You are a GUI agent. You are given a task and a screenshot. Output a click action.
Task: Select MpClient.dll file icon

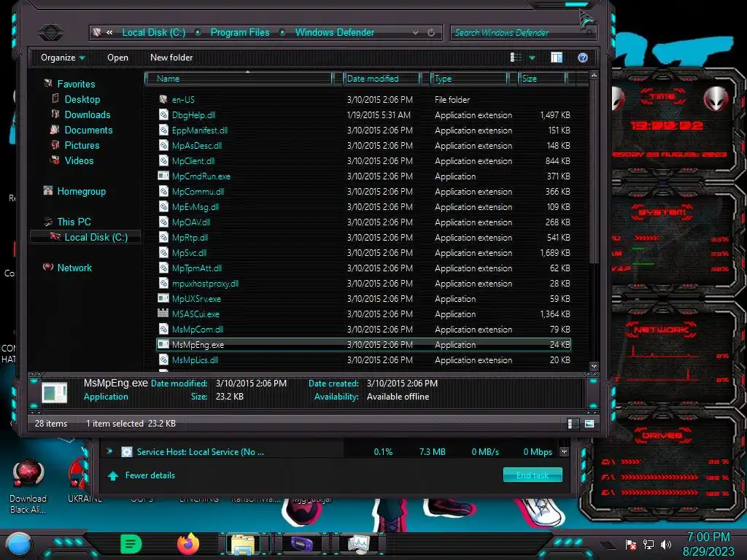tap(163, 160)
